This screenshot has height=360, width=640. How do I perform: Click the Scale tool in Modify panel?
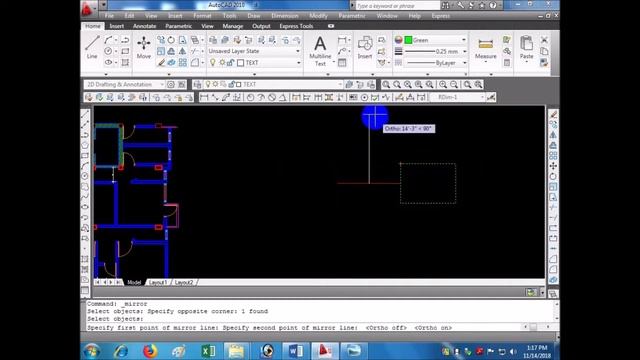pyautogui.click(x=161, y=51)
